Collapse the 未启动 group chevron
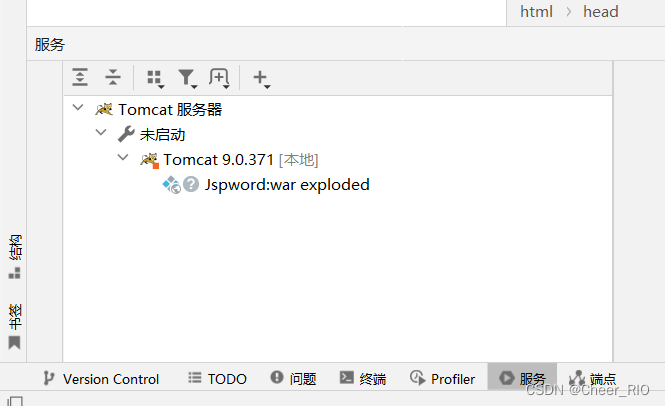The width and height of the screenshot is (665, 406). (x=101, y=132)
